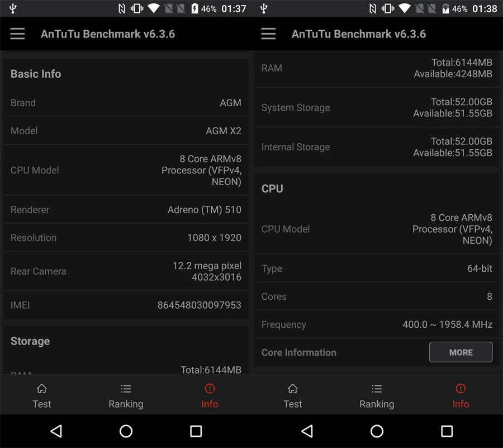Viewport: 503px width, 448px height.
Task: Select the 'System Storage' row label
Action: point(296,107)
